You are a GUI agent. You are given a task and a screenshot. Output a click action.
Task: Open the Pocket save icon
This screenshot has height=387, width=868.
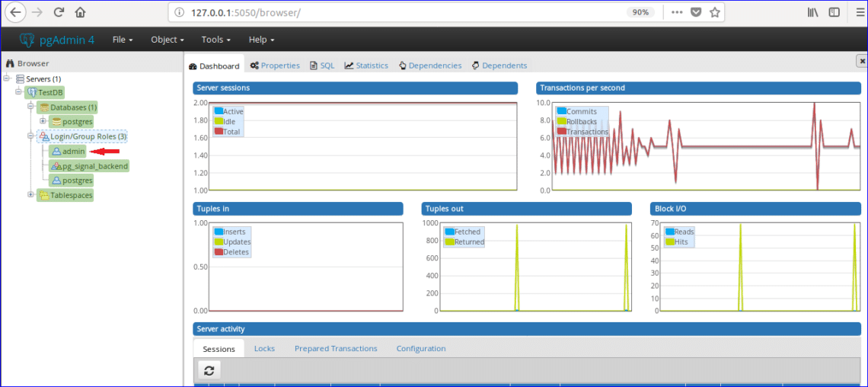click(x=696, y=12)
